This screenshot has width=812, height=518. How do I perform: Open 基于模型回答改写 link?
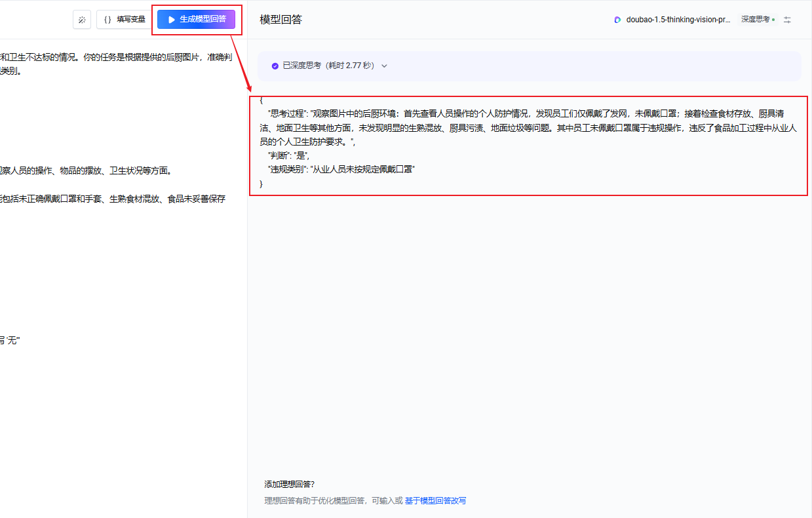pyautogui.click(x=435, y=500)
